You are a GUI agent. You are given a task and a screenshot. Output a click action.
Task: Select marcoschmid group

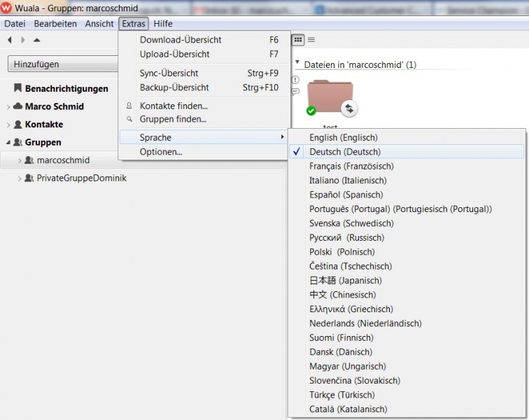[x=63, y=160]
